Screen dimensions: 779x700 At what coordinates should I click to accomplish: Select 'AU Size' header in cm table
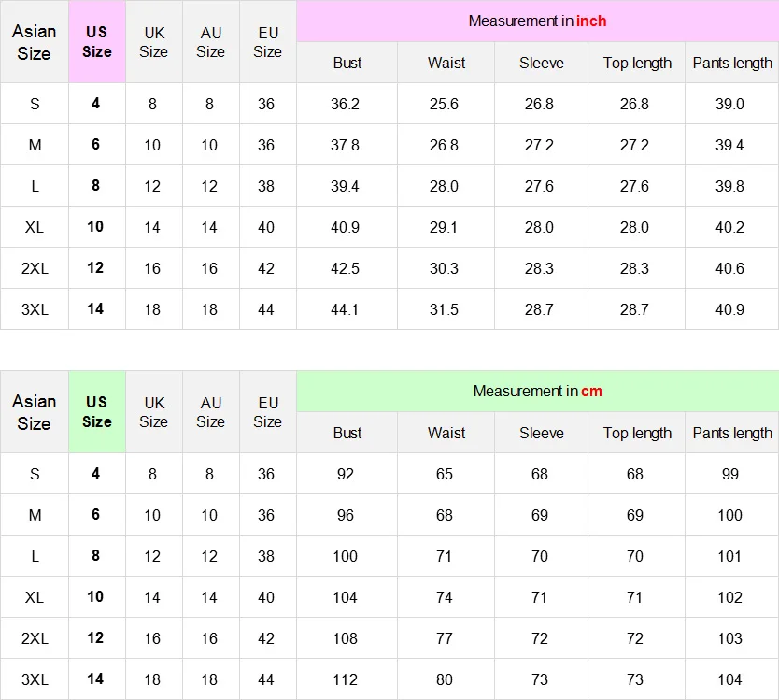[x=211, y=411]
